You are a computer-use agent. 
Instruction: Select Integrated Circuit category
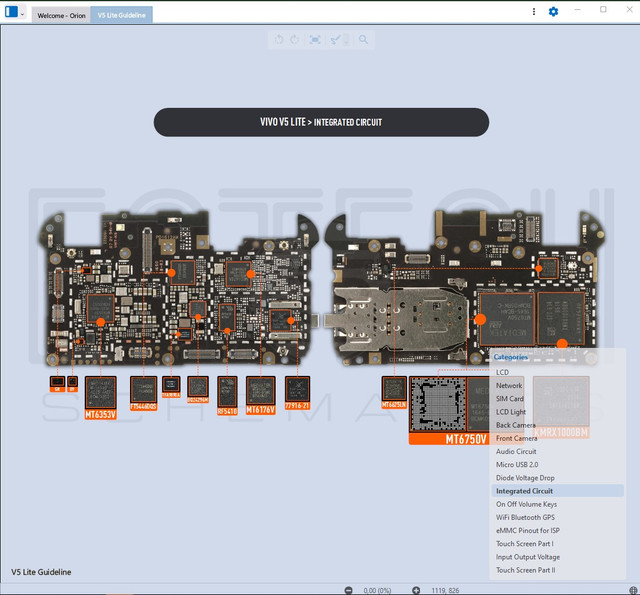(x=558, y=491)
